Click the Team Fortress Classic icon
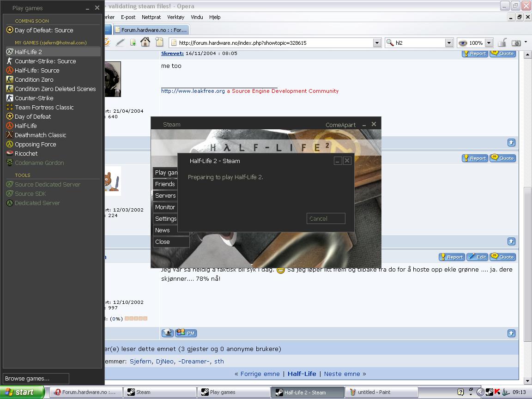Image resolution: width=532 pixels, height=399 pixels. pos(10,107)
